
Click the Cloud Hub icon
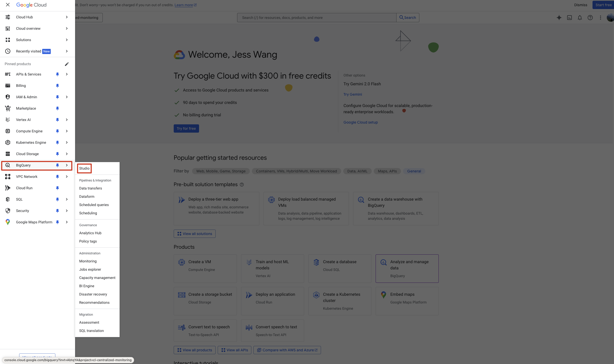click(x=8, y=17)
